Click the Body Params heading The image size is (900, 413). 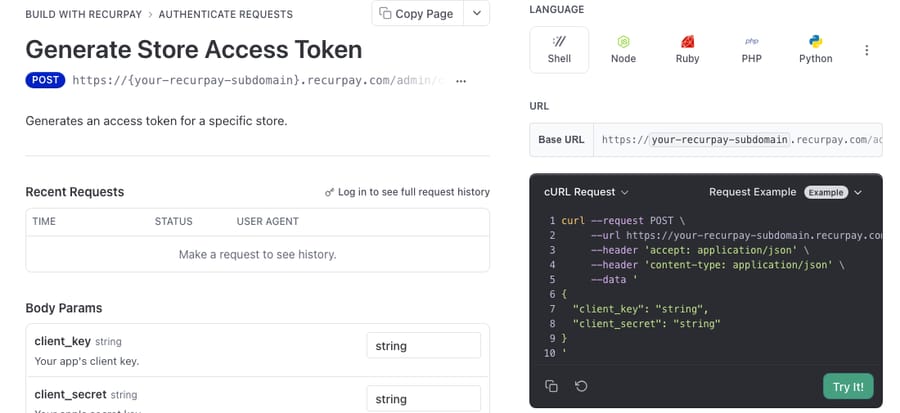(64, 308)
